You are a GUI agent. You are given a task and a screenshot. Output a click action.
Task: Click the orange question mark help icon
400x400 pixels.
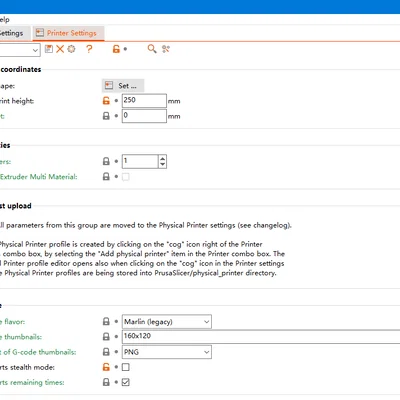coord(89,49)
